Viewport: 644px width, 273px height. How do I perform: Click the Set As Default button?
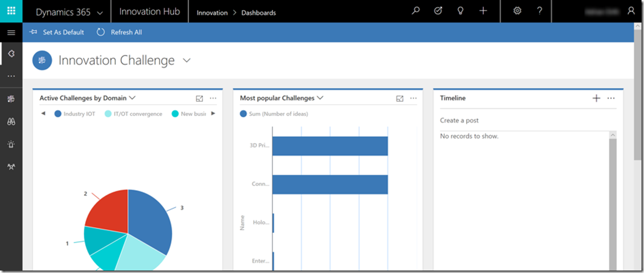pyautogui.click(x=57, y=32)
